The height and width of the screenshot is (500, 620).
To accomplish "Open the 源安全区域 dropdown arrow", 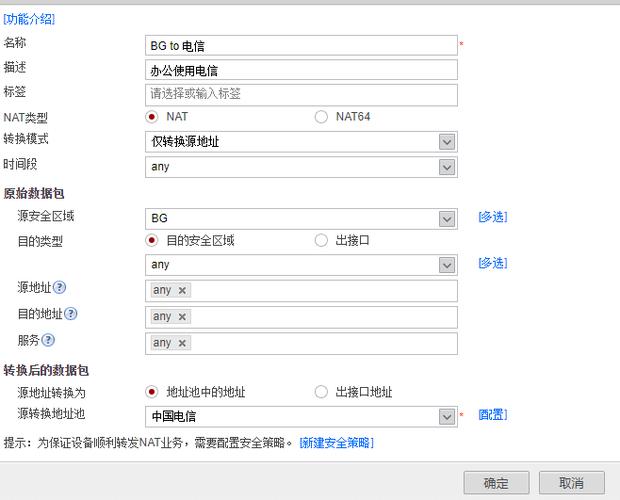I will (447, 219).
